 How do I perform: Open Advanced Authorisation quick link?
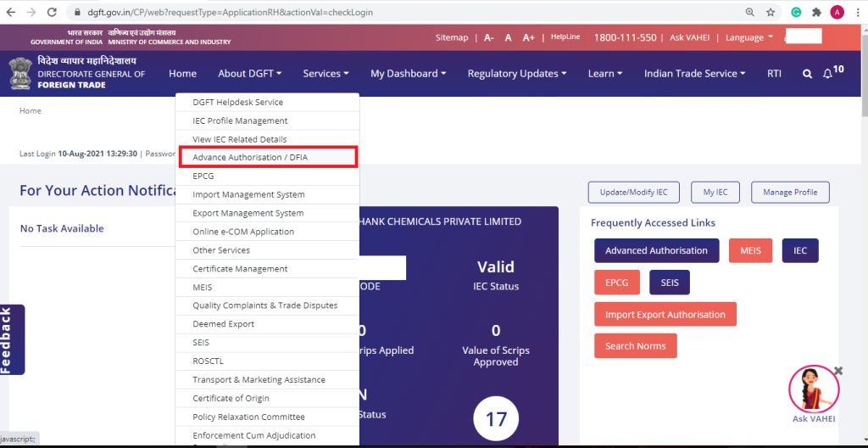[x=657, y=250]
